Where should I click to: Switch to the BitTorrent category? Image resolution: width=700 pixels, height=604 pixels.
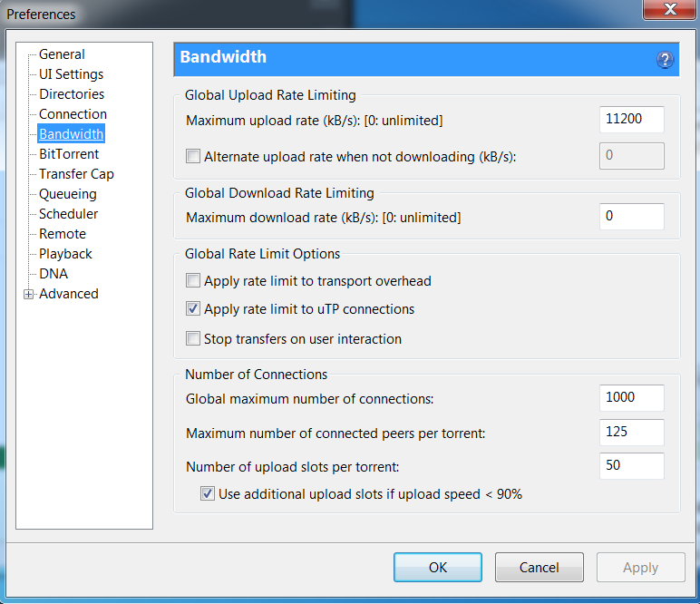(69, 154)
